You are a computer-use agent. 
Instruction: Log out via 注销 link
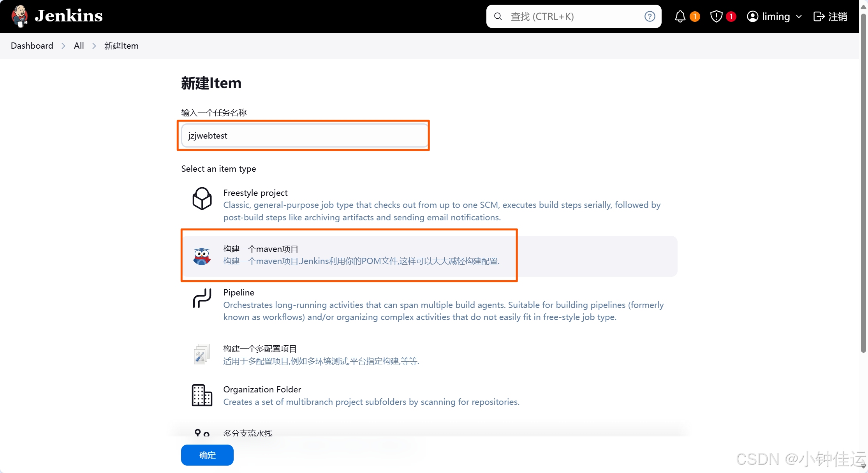(838, 16)
